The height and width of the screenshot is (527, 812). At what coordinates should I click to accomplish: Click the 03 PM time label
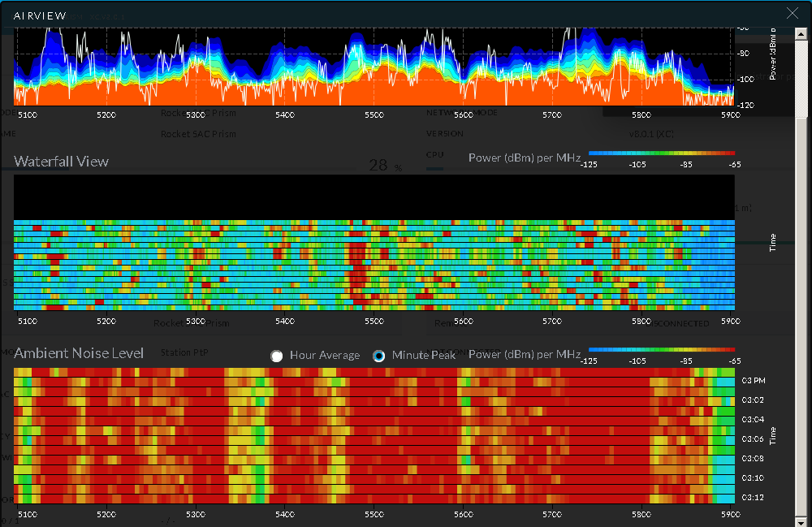753,381
